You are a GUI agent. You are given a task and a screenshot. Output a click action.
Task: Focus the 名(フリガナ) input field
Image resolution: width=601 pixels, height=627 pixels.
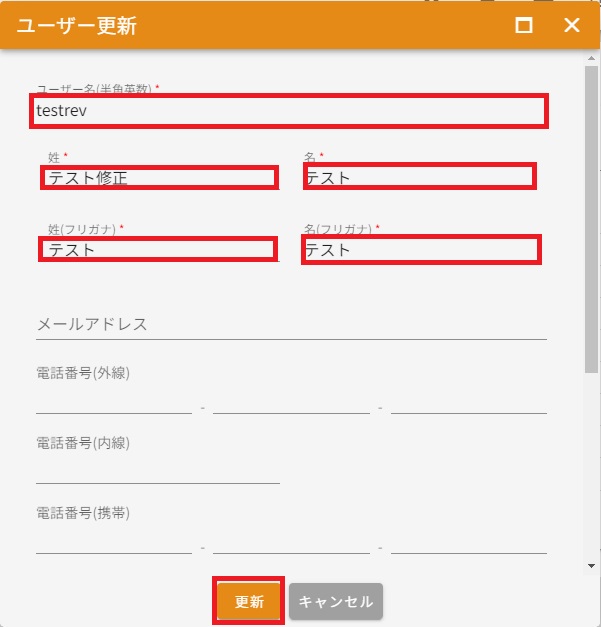[x=421, y=249]
